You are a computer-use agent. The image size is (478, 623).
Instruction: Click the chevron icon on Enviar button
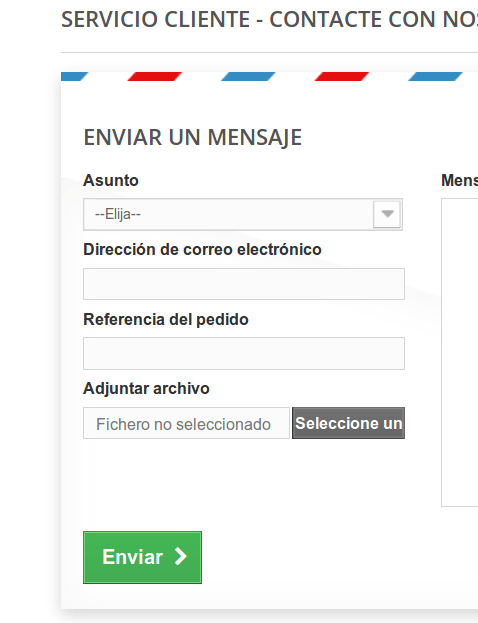(x=181, y=556)
